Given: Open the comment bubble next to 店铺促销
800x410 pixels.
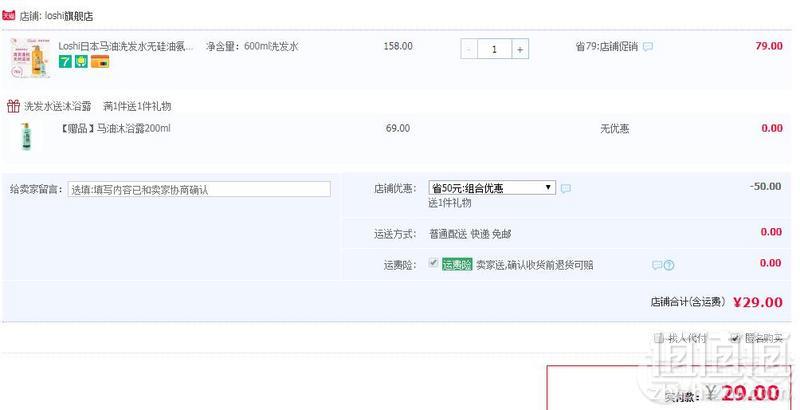Looking at the screenshot, I should click(647, 47).
